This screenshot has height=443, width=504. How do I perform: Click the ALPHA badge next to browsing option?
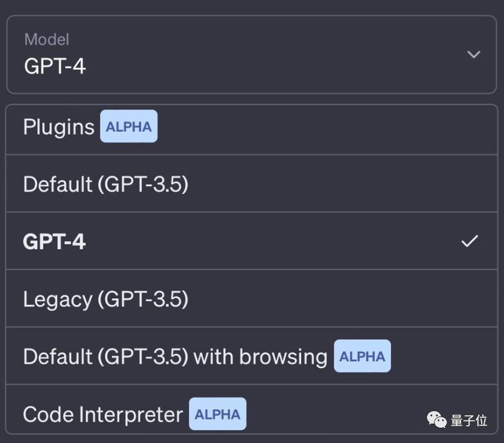pos(362,357)
